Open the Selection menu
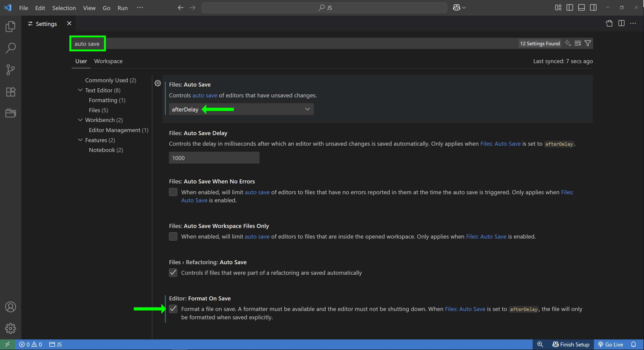The image size is (644, 350). pyautogui.click(x=64, y=8)
